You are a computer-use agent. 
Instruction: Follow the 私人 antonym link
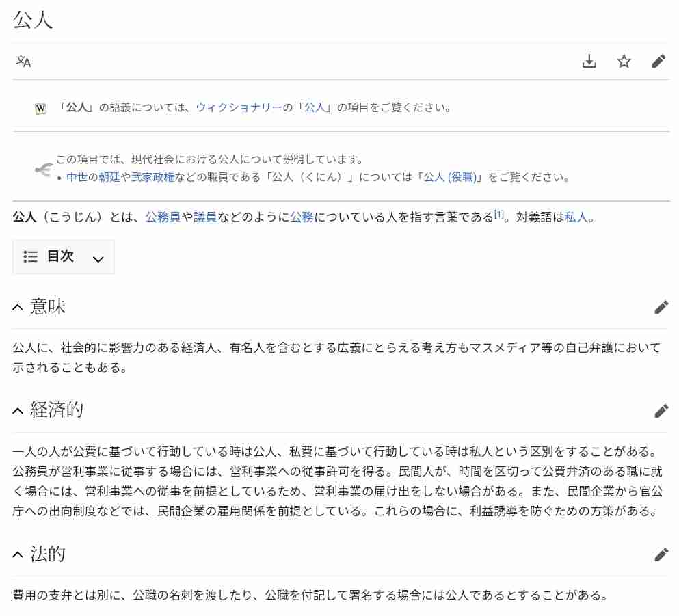point(576,217)
